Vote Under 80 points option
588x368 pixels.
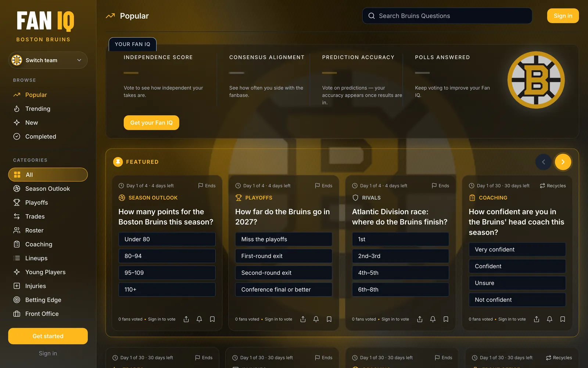(167, 239)
